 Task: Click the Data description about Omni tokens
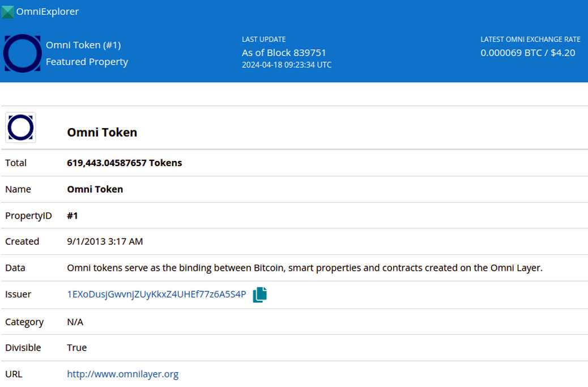click(305, 268)
